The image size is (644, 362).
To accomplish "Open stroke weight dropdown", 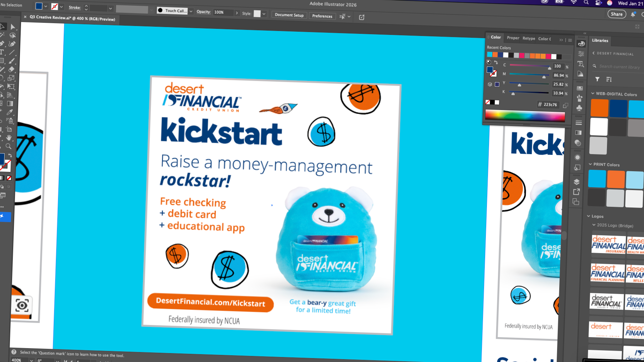I will tap(110, 8).
